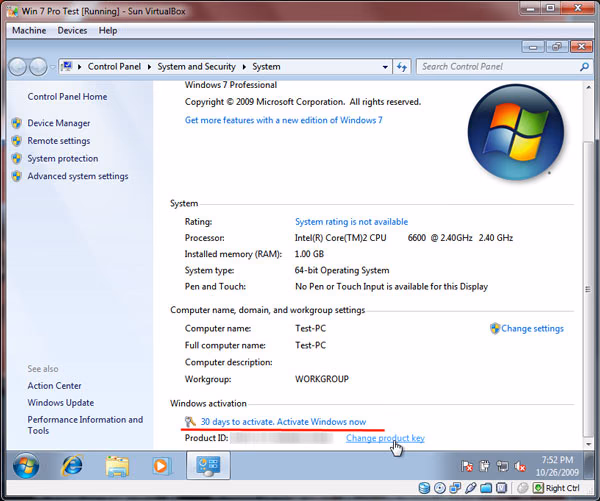600x501 pixels.
Task: Click System rating is not available
Action: point(351,222)
